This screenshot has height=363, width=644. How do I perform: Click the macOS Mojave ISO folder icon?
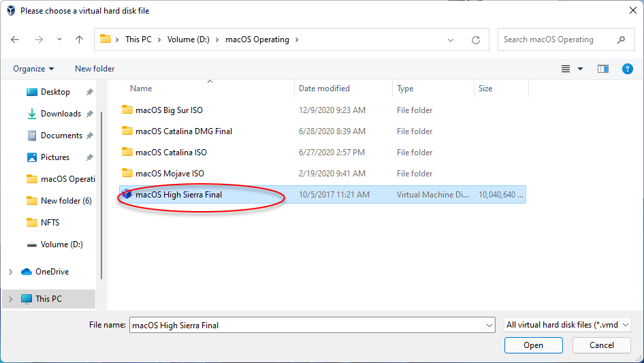click(x=127, y=173)
